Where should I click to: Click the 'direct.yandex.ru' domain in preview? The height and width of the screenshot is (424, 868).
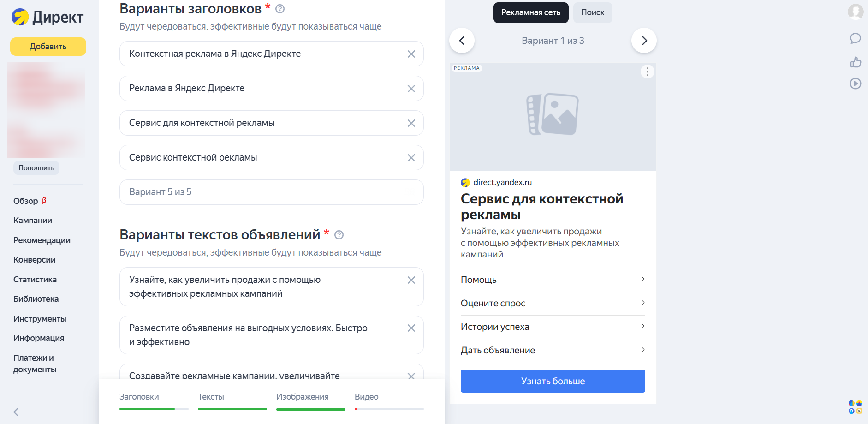click(x=502, y=182)
